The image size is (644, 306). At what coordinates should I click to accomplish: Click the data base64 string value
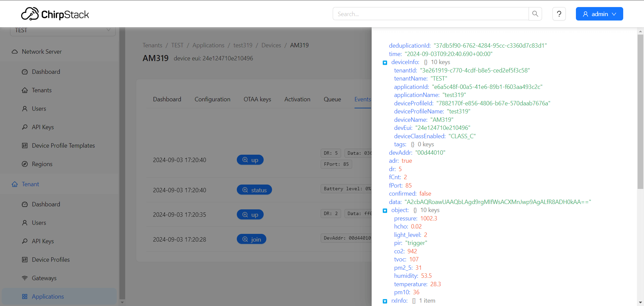pos(498,202)
